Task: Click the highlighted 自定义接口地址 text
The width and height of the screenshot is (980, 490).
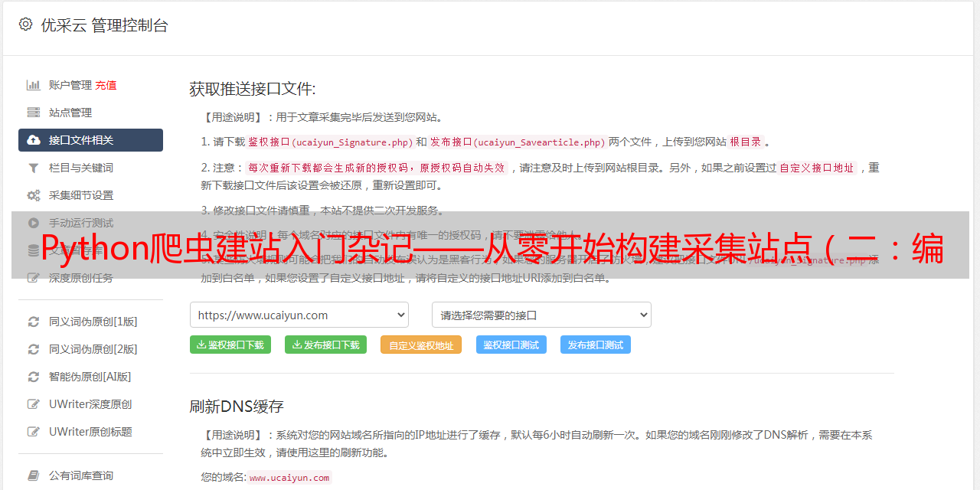Action: click(817, 168)
